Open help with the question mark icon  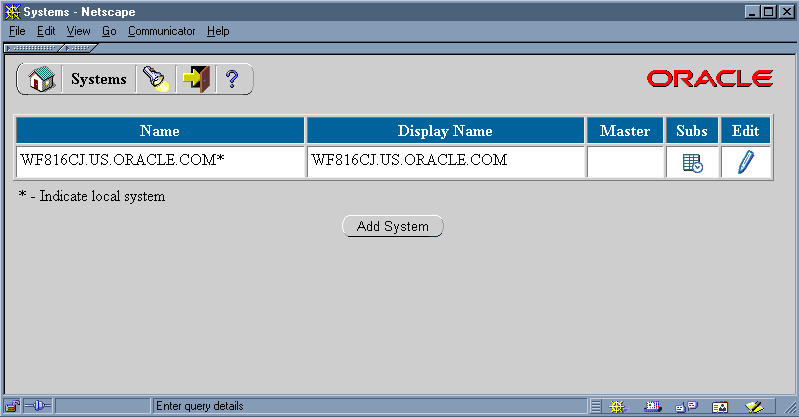232,80
